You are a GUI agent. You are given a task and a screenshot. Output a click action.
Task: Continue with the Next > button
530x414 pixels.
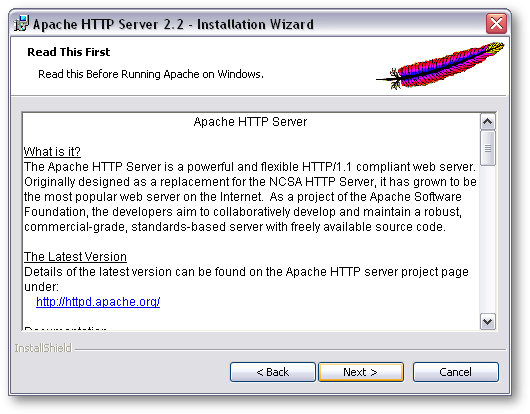coord(361,372)
